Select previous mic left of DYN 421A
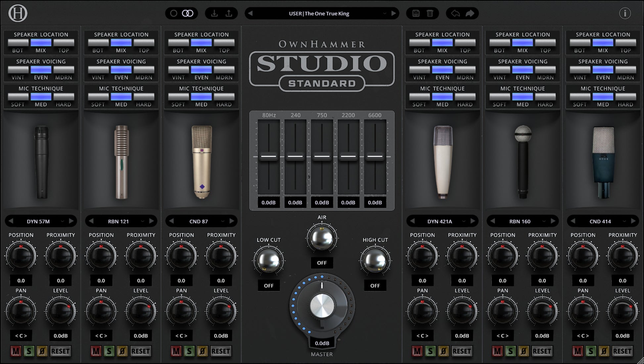The height and width of the screenshot is (364, 644). (x=412, y=221)
